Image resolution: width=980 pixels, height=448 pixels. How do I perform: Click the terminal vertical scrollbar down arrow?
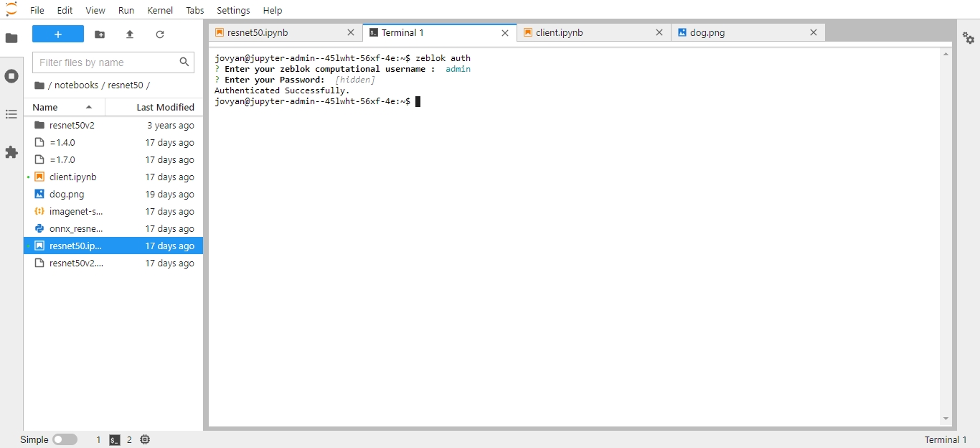[x=946, y=419]
